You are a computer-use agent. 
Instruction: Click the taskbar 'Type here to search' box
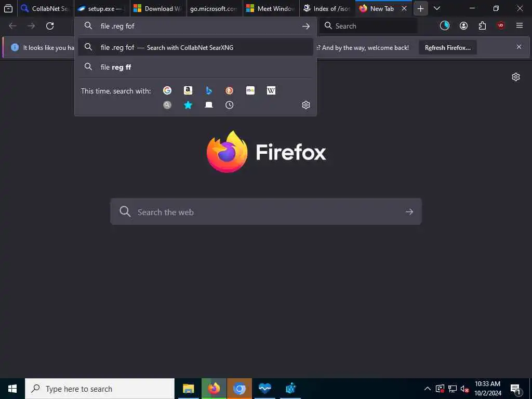click(x=100, y=389)
